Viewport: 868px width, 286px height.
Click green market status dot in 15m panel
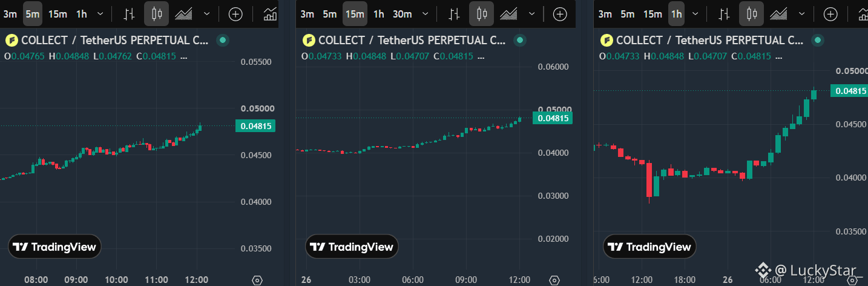(x=520, y=41)
